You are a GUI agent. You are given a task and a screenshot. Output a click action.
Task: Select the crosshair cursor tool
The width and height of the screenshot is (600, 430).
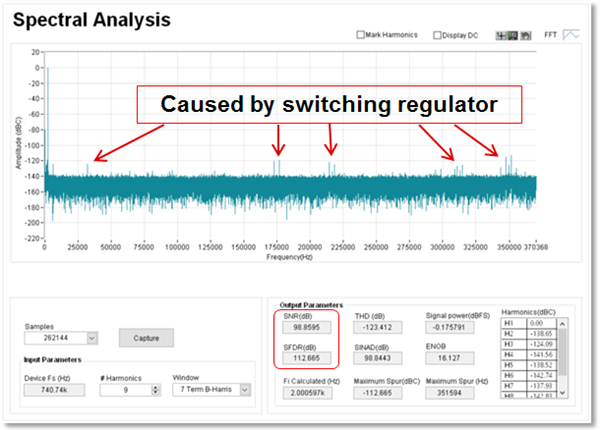502,35
